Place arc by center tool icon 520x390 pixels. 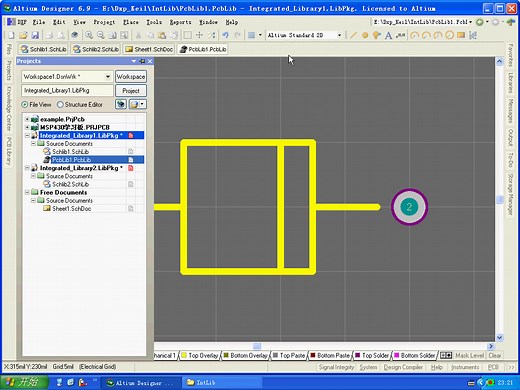coord(414,35)
